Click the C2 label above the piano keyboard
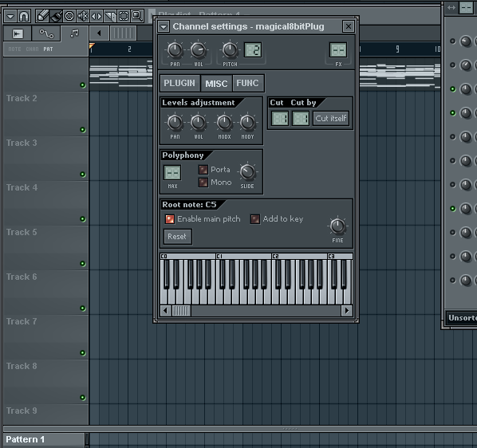The image size is (477, 448). [275, 257]
